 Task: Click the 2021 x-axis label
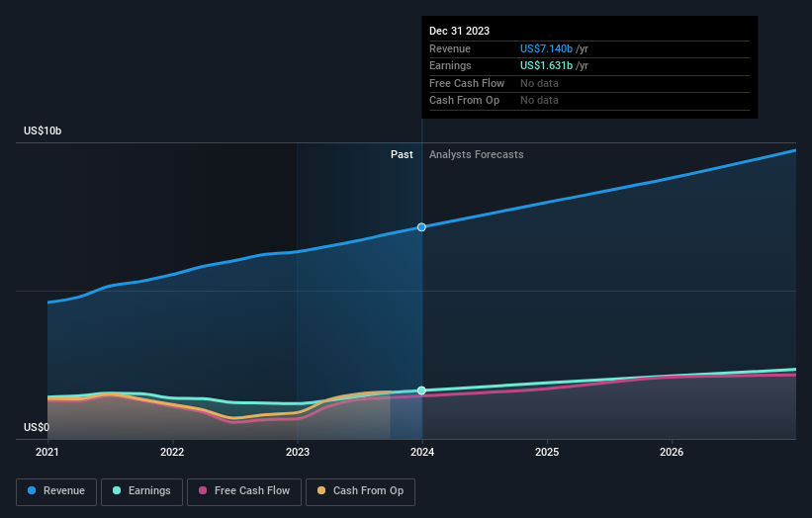[47, 453]
